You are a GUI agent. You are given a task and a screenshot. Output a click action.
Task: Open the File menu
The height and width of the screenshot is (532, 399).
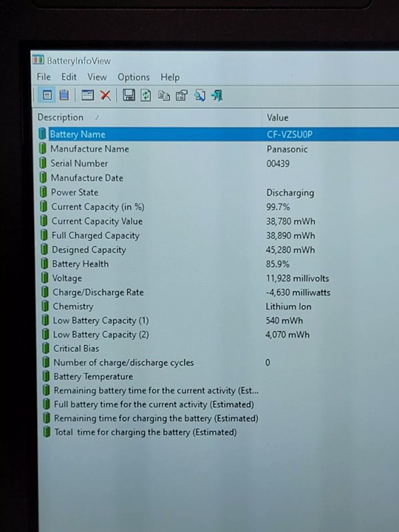[44, 77]
